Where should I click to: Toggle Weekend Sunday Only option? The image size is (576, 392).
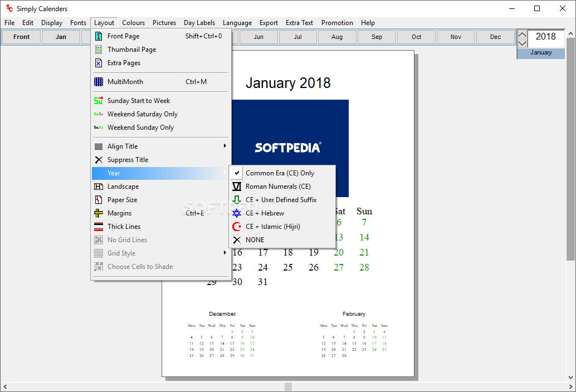pos(160,128)
